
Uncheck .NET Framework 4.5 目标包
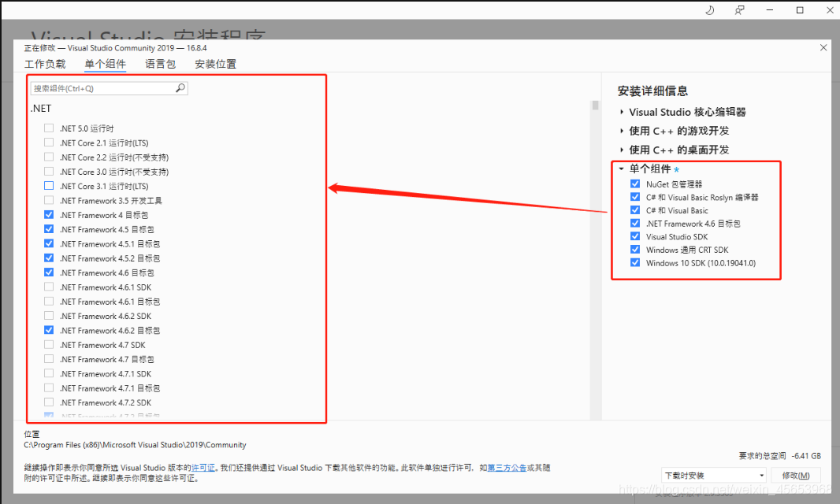pyautogui.click(x=49, y=229)
